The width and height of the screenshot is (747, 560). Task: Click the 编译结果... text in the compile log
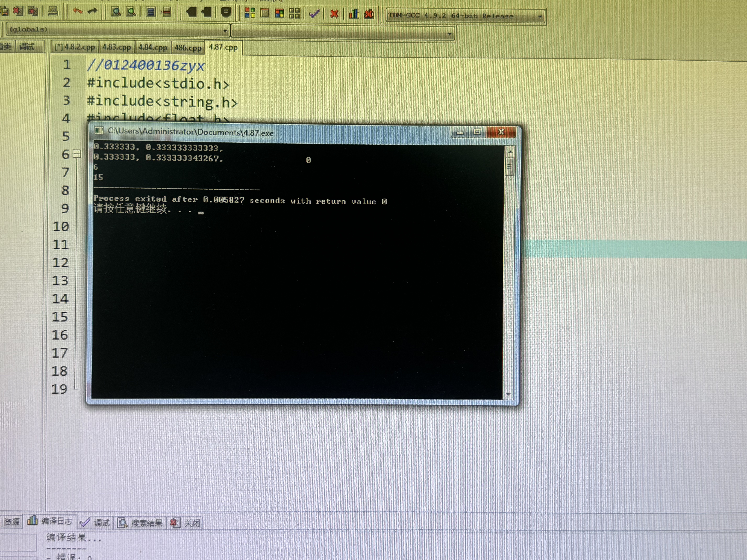click(x=74, y=537)
